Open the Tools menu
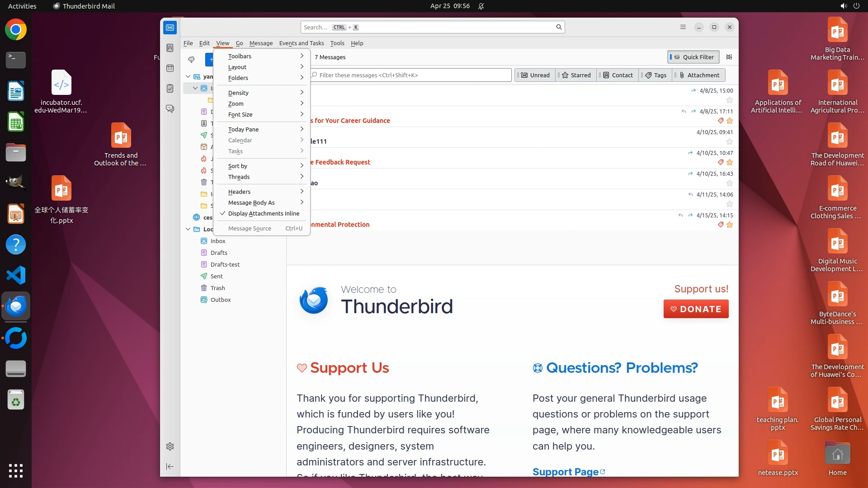 tap(337, 43)
